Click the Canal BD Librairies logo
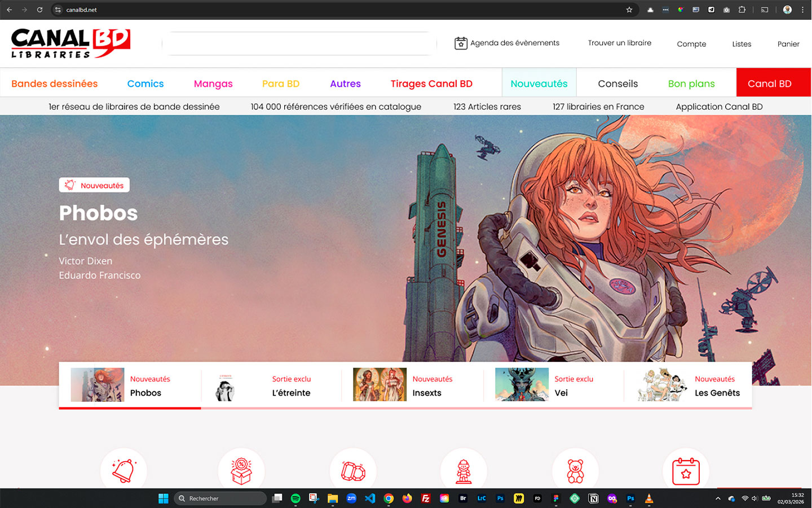812x508 pixels. (70, 43)
